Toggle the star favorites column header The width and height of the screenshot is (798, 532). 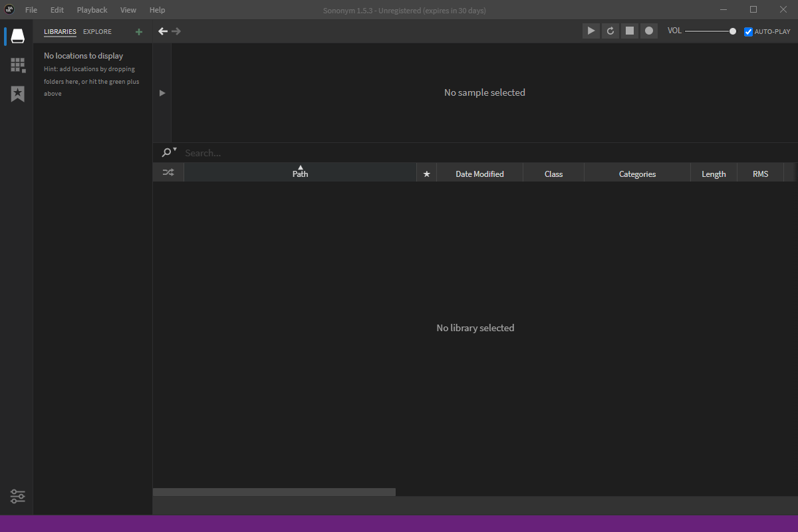point(427,174)
